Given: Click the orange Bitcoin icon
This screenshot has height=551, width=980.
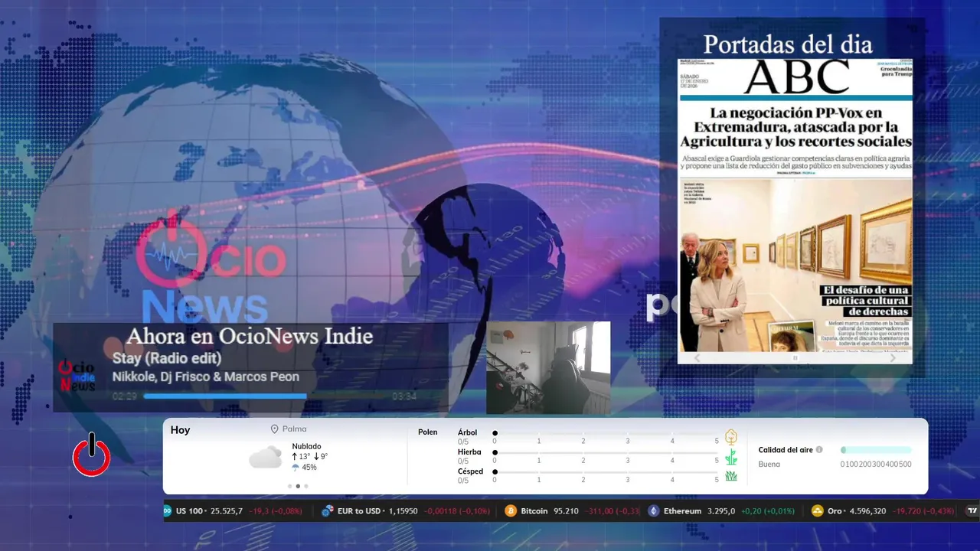Looking at the screenshot, I should click(x=511, y=511).
